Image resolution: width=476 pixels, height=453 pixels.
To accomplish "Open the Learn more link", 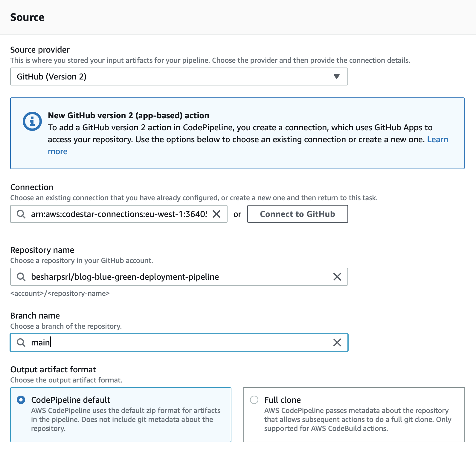I will click(437, 140).
